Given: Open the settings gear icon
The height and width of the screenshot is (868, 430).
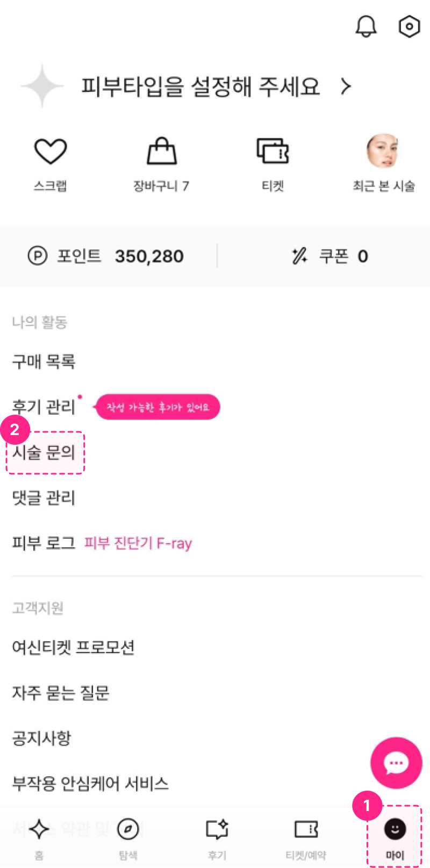Looking at the screenshot, I should coord(408,26).
